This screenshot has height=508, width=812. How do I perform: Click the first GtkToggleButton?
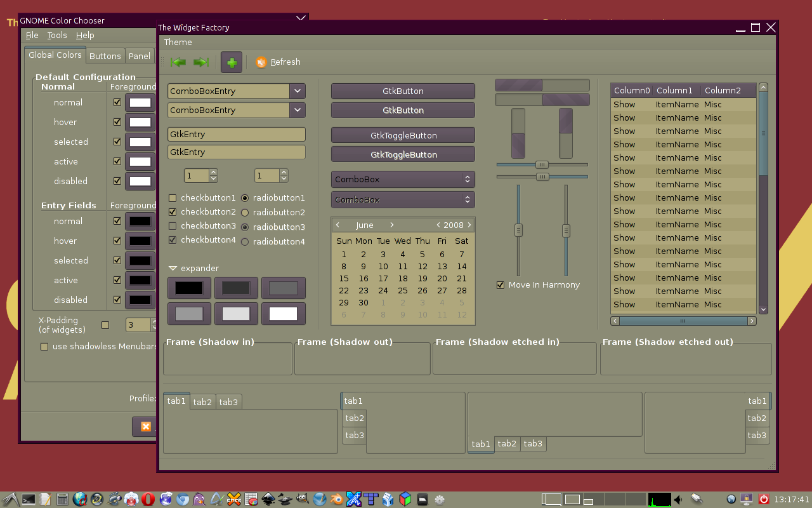click(x=403, y=135)
